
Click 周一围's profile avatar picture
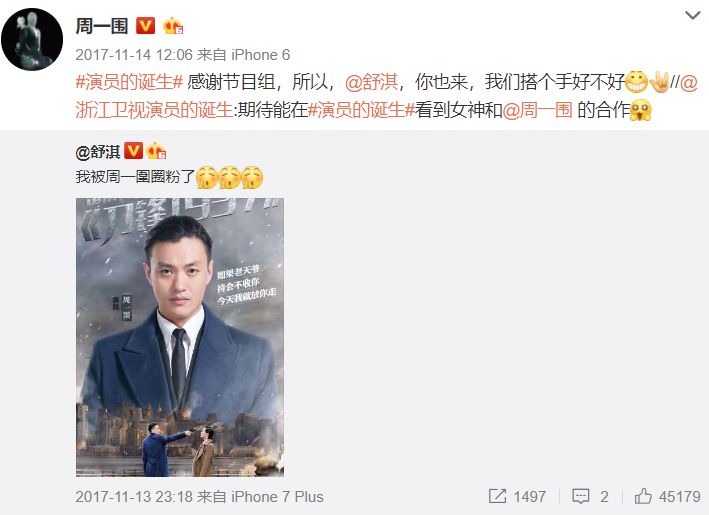tap(32, 39)
